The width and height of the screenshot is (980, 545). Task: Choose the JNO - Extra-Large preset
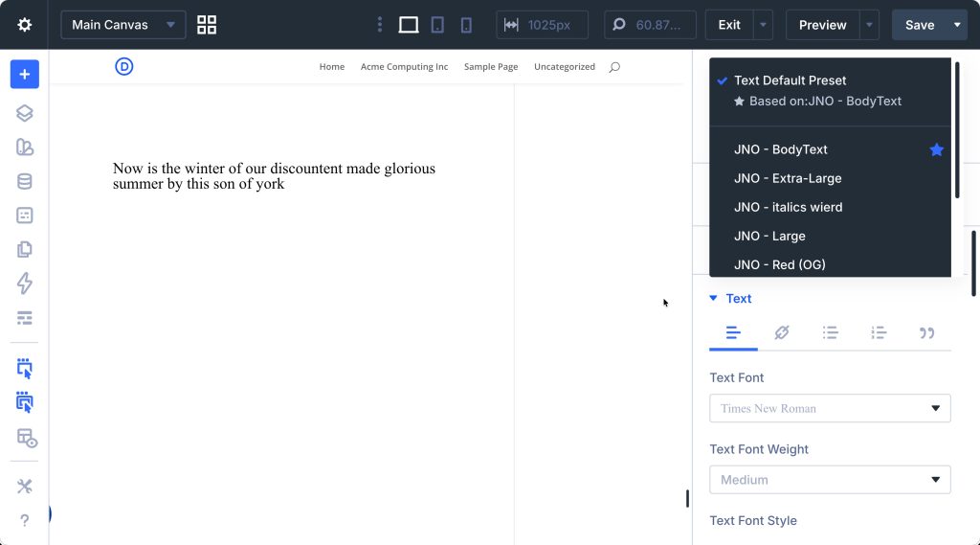coord(788,178)
